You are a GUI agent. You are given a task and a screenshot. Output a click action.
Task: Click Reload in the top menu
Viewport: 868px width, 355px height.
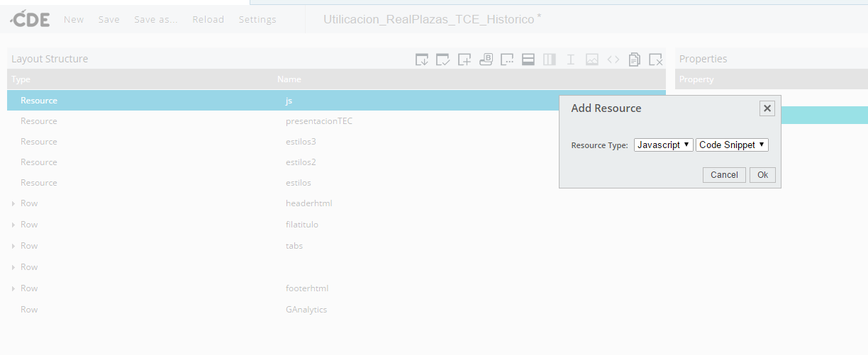[208, 20]
